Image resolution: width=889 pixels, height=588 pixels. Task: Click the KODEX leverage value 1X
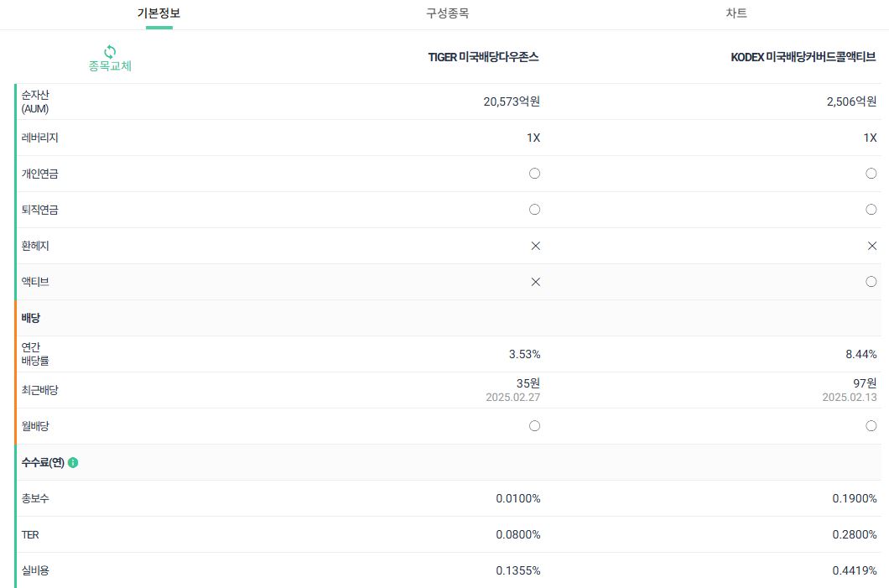pyautogui.click(x=871, y=138)
